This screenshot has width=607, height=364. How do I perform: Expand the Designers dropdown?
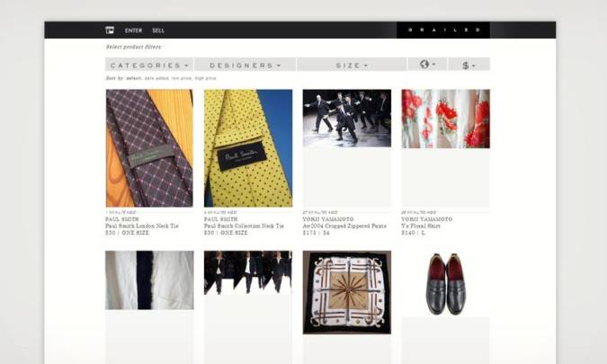click(245, 65)
